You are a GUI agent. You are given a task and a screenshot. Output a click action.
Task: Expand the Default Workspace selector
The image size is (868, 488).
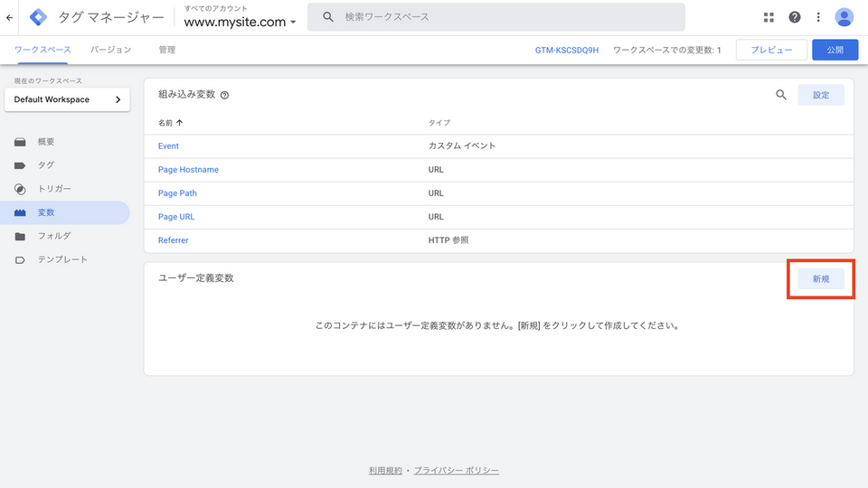(x=67, y=99)
